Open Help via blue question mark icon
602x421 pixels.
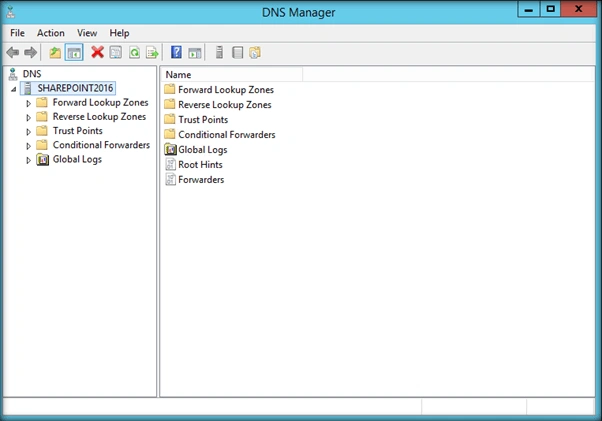pos(176,52)
